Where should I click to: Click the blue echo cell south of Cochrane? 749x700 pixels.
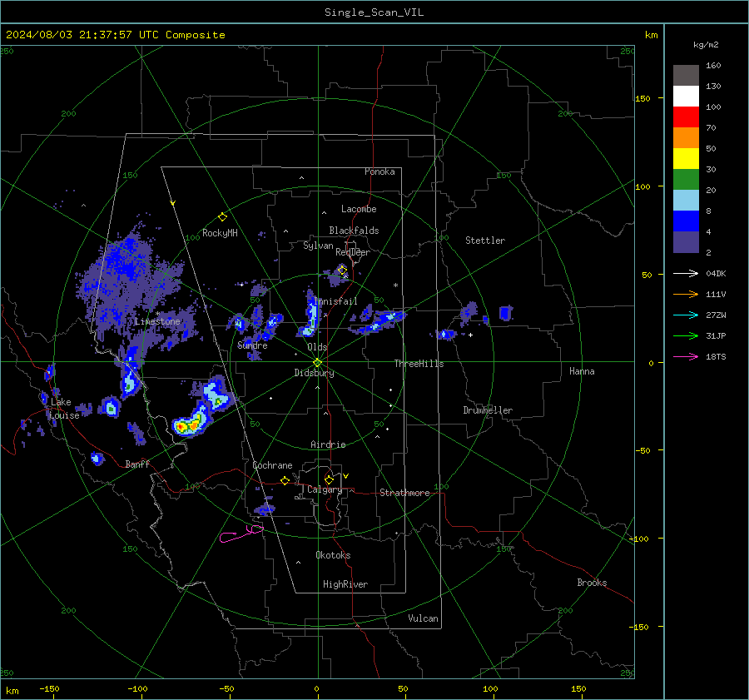(265, 508)
